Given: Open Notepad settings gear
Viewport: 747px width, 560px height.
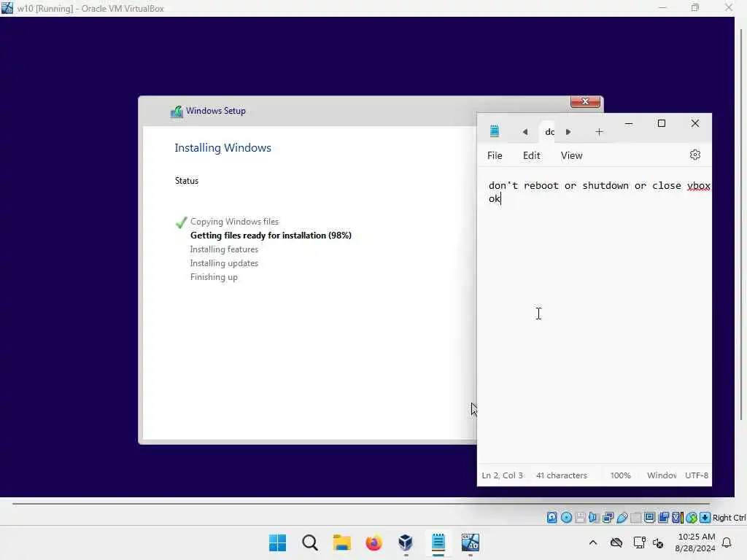Looking at the screenshot, I should click(x=695, y=155).
